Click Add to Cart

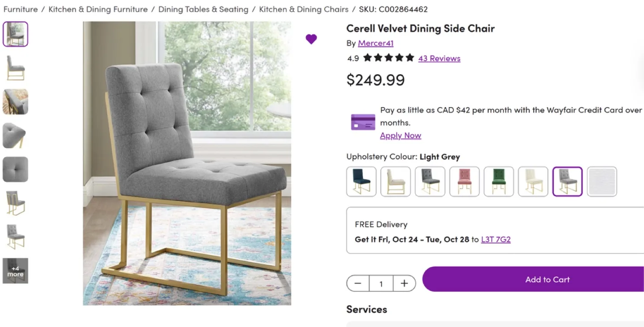click(547, 279)
